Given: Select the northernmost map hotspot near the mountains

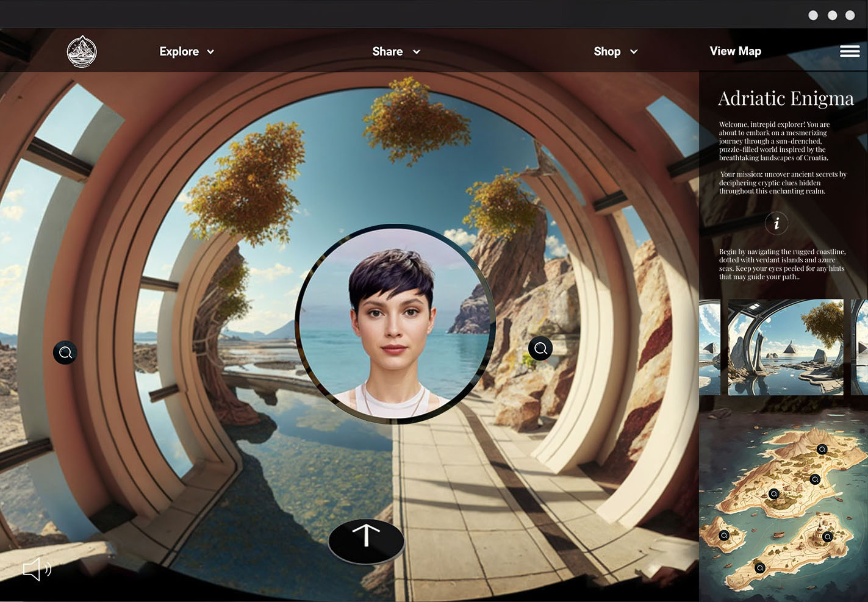Looking at the screenshot, I should [822, 450].
